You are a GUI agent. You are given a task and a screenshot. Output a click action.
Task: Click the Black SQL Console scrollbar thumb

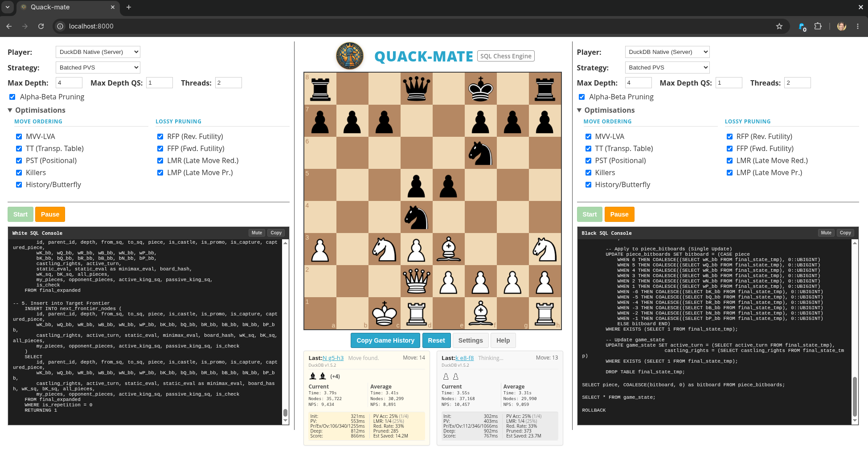tap(855, 397)
